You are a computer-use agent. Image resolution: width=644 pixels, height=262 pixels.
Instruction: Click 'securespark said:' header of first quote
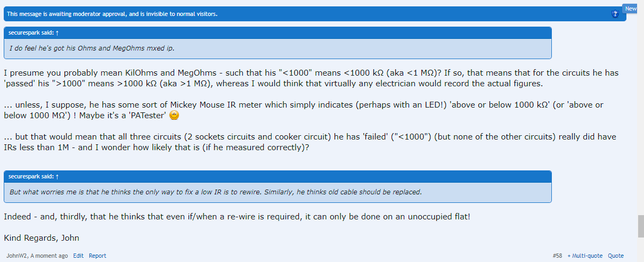[31, 32]
